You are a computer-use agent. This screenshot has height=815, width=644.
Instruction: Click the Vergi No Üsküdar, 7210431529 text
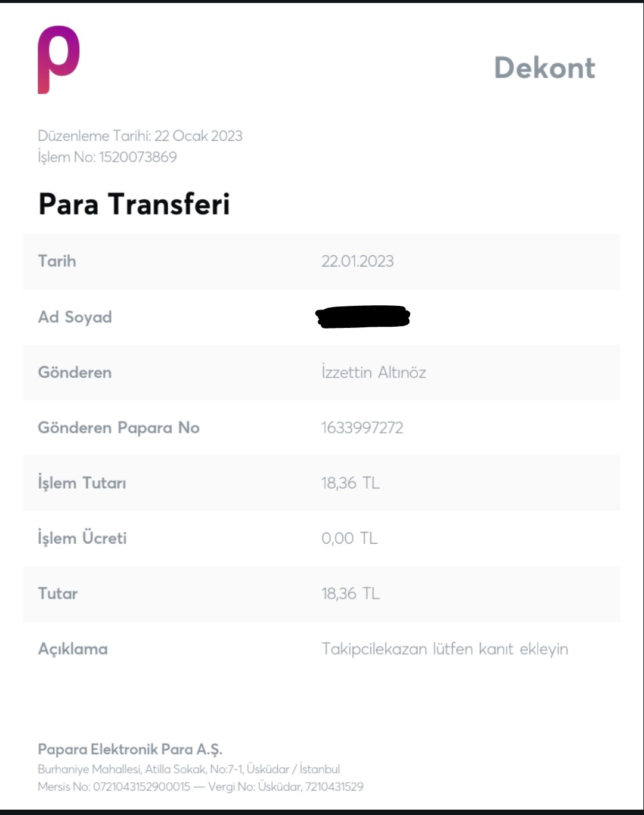286,787
